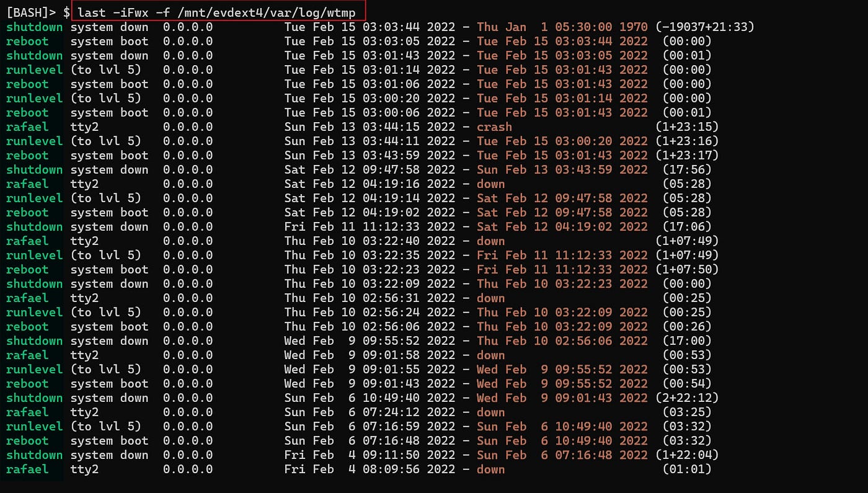
Task: Click the (-19037+21:33) duration value
Action: [705, 27]
